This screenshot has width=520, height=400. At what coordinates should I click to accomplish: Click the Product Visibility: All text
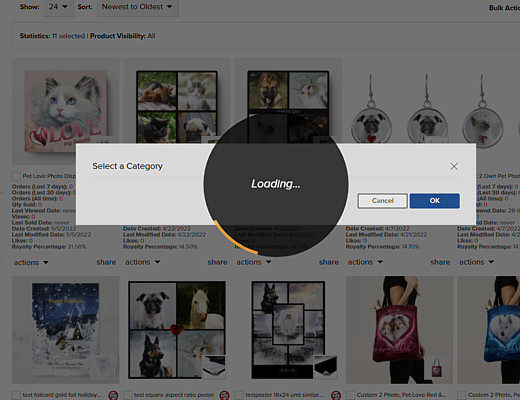point(123,36)
